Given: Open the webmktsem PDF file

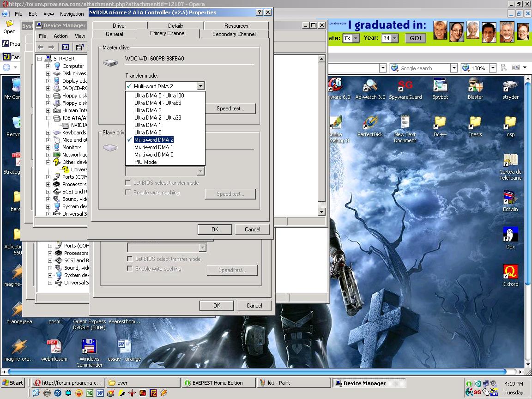Looking at the screenshot, I should (x=54, y=351).
